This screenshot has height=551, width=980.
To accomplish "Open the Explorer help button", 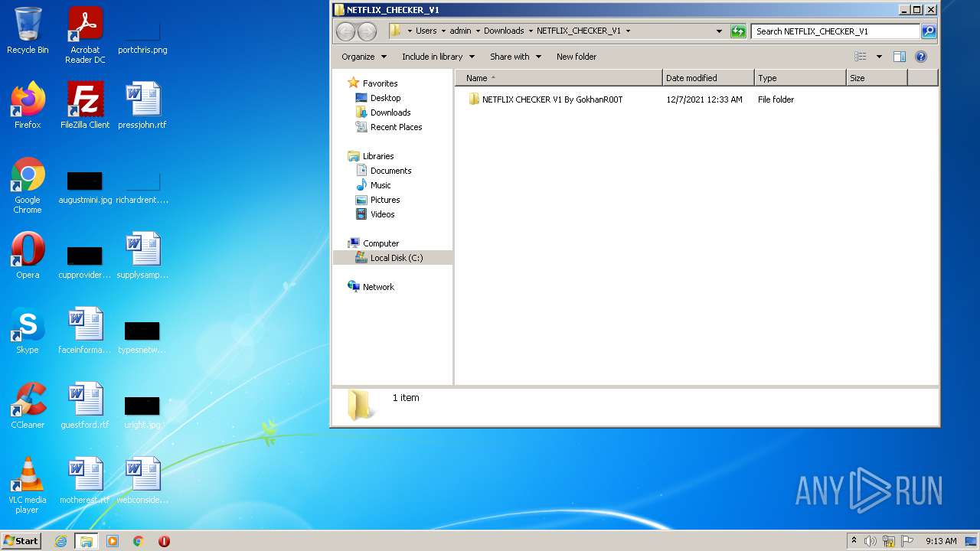I will point(921,57).
